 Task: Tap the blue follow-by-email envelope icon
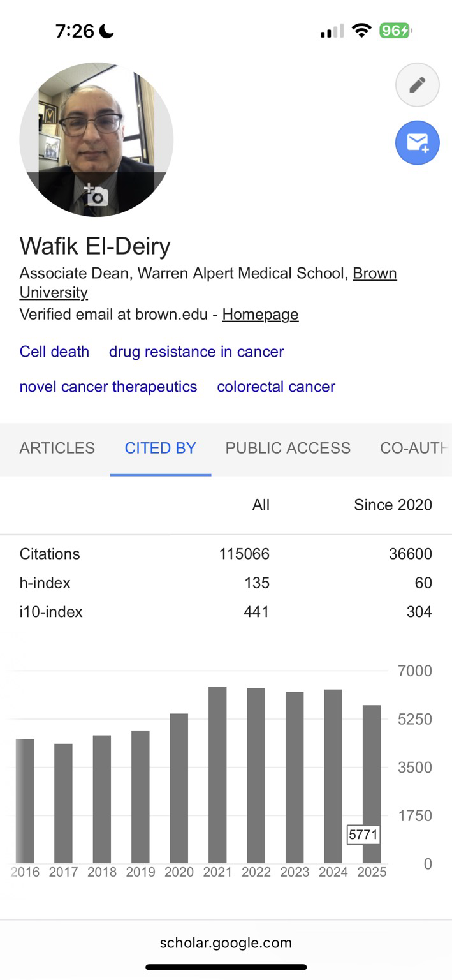click(x=417, y=142)
